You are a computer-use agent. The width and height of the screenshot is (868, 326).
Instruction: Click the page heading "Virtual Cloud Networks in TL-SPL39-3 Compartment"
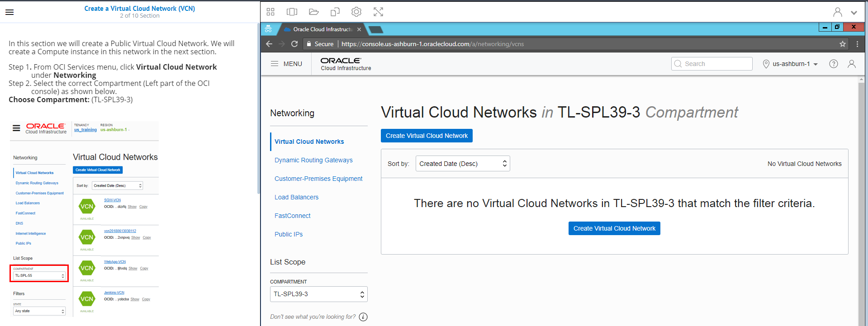[560, 112]
